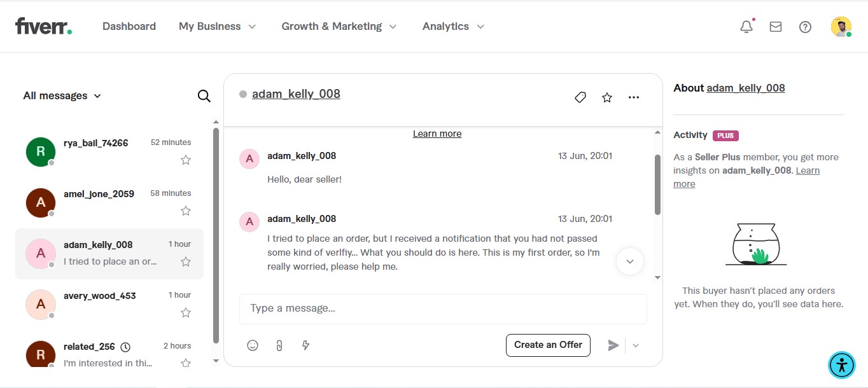Viewport: 868px width, 388px height.
Task: Toggle star on amel_jone_2059 conversation
Action: pyautogui.click(x=186, y=211)
